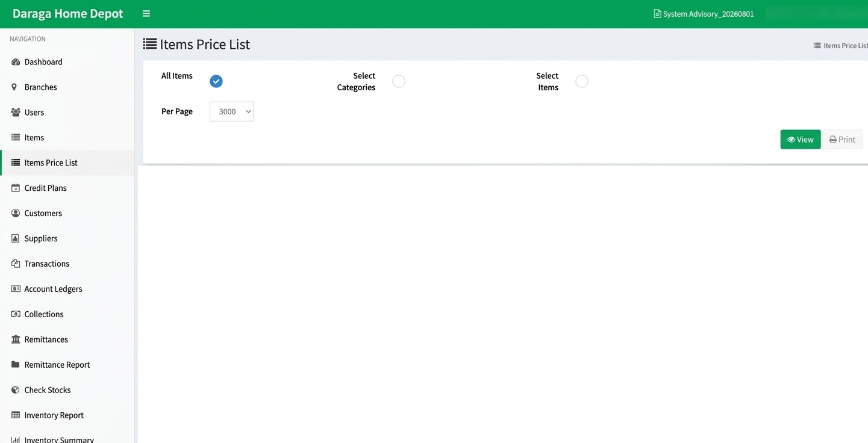Open the Per Page dropdown showing 3000
Screen dimensions: 868x443
point(231,111)
